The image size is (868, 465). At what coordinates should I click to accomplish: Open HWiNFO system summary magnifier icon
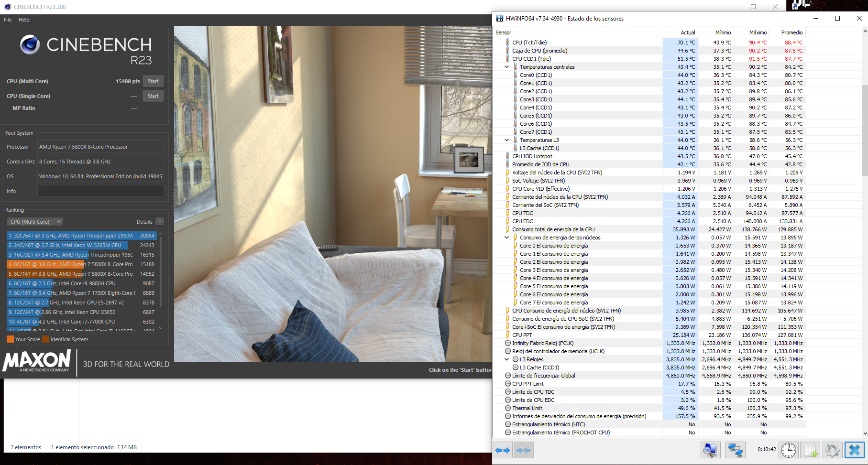(711, 450)
